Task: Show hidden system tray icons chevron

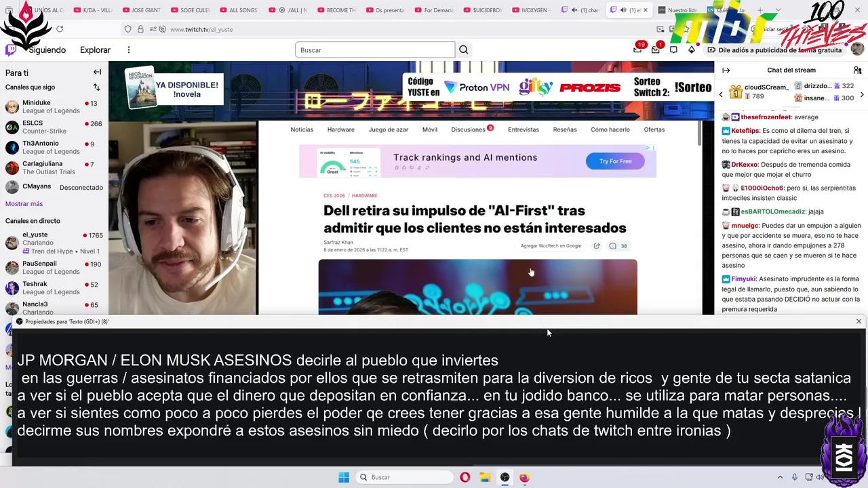Action: coord(780,477)
